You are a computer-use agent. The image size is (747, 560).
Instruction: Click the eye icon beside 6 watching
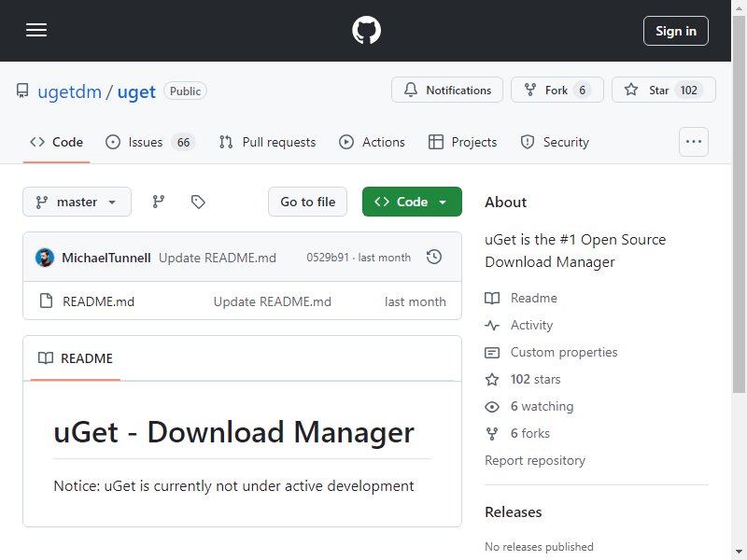492,407
